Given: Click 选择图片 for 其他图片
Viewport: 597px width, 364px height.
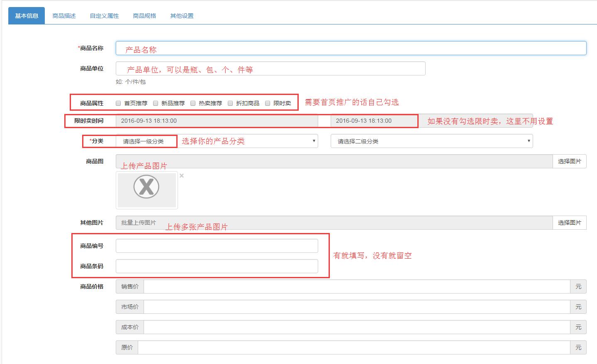Looking at the screenshot, I should [x=569, y=222].
